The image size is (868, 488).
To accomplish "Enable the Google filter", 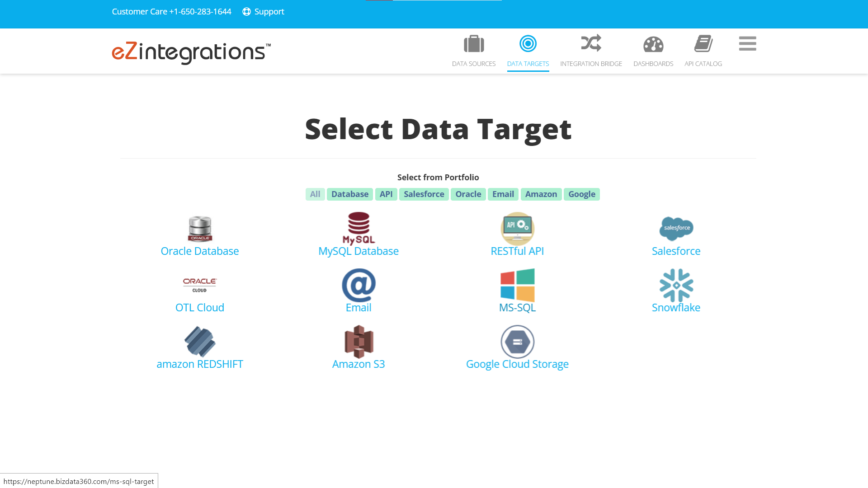I will [582, 194].
